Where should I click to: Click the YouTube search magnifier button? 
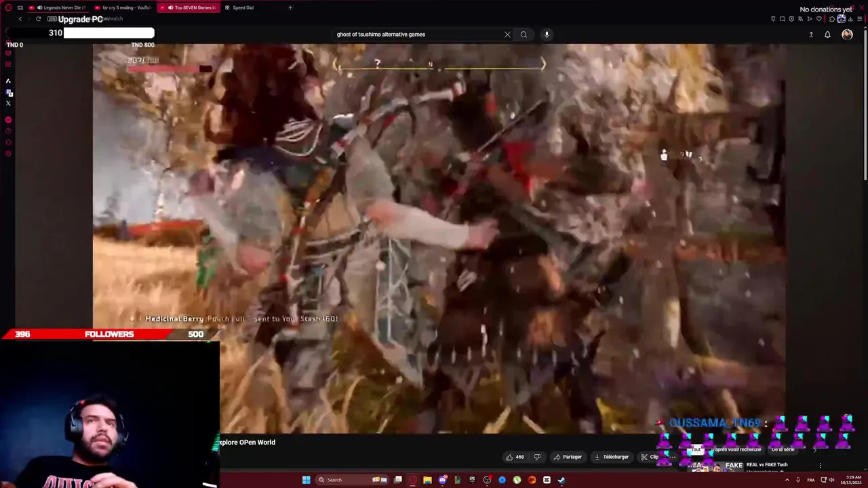click(x=524, y=35)
